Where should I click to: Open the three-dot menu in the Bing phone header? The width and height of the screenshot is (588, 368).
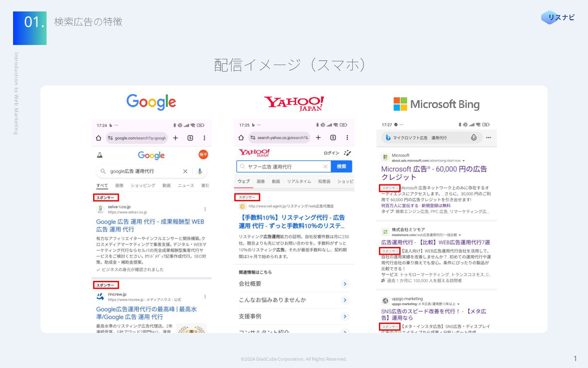click(x=489, y=138)
